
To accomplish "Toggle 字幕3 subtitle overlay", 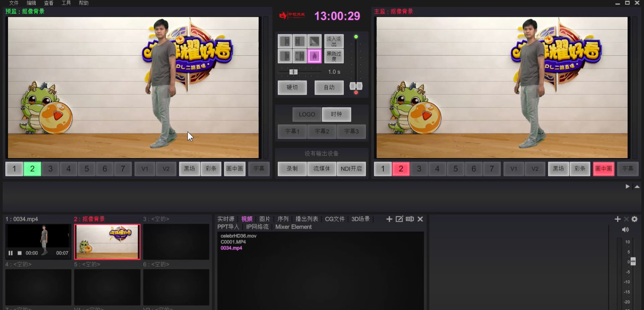I will (x=351, y=131).
